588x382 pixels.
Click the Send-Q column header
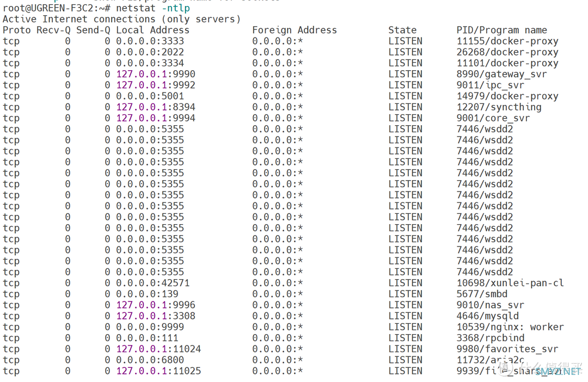point(93,30)
